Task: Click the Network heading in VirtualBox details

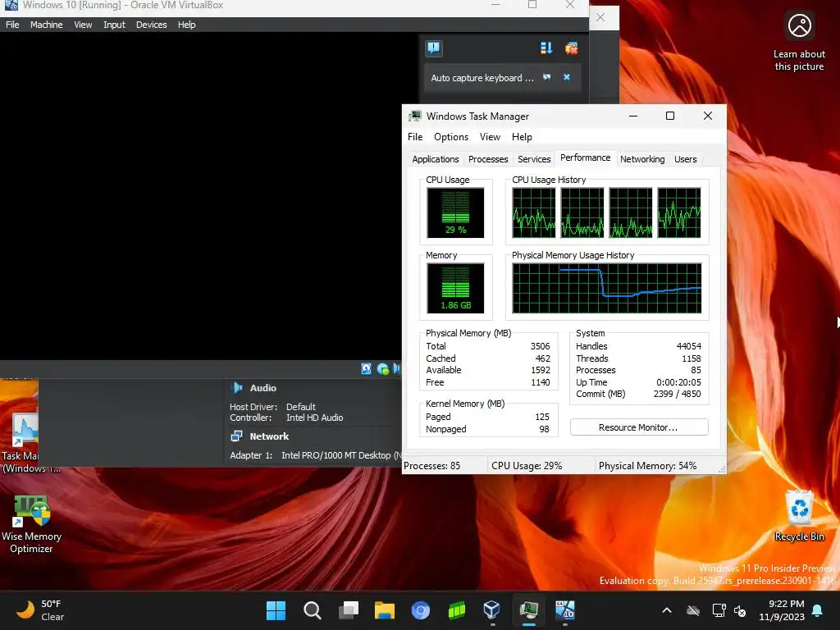Action: (269, 436)
